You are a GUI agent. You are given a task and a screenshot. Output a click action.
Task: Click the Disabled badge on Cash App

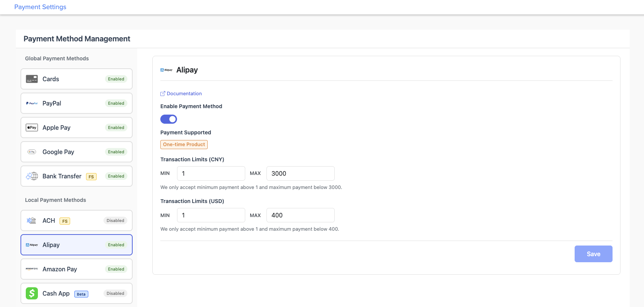tap(115, 293)
